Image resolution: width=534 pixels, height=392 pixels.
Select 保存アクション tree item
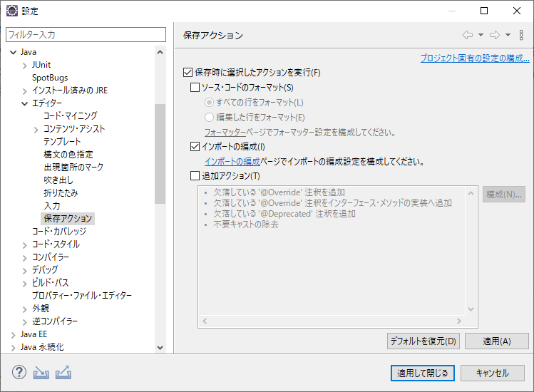[68, 218]
